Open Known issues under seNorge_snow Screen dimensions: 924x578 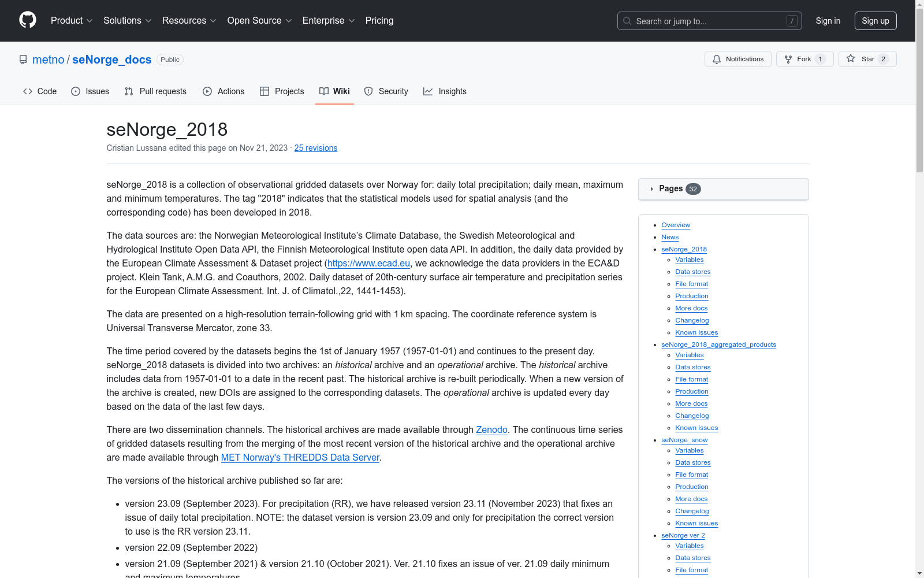[696, 523]
